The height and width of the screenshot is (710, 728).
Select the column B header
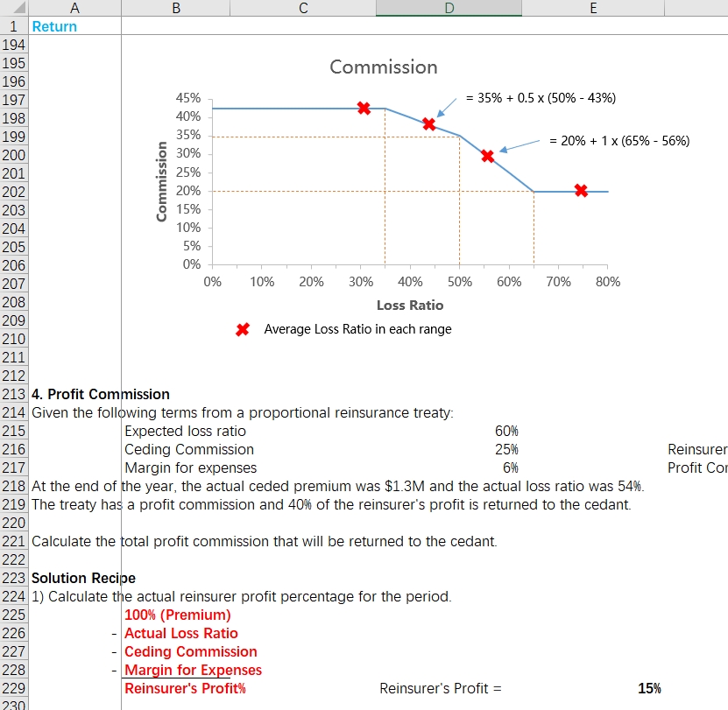click(x=175, y=8)
